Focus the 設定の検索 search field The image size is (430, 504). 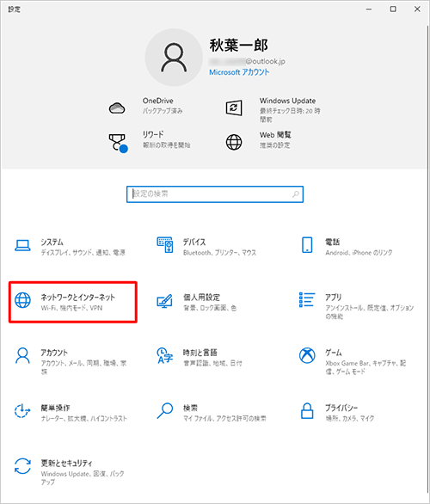(x=215, y=194)
